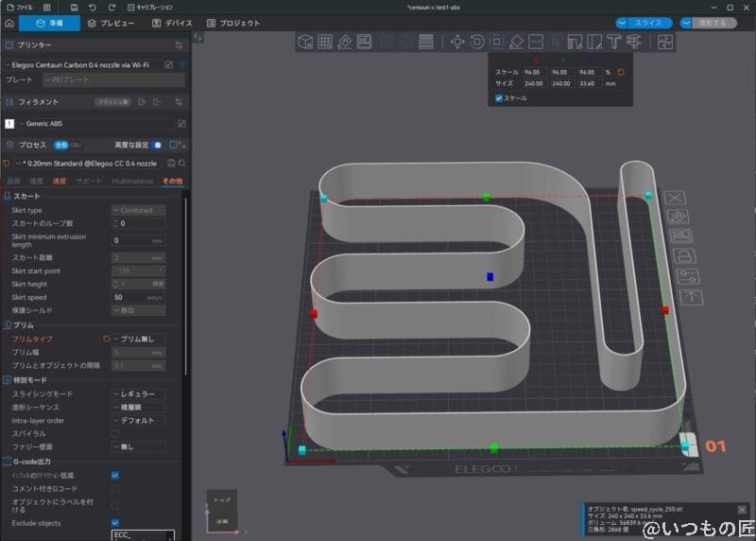Open the Generic ABS filament dropdown

tap(95, 124)
